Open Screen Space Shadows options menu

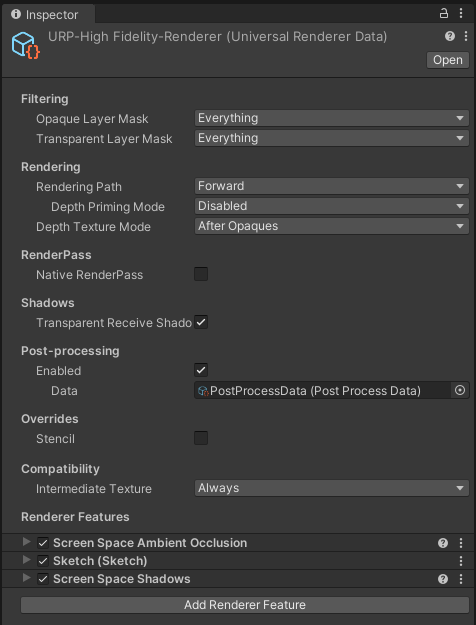[x=461, y=579]
